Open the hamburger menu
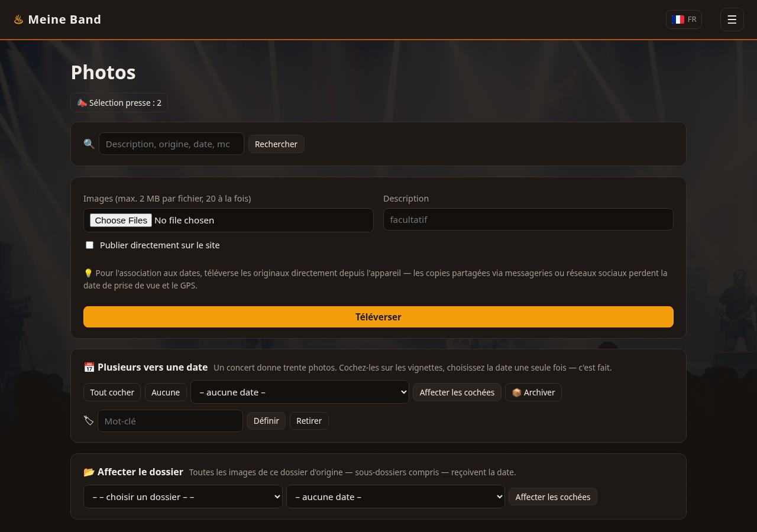Viewport: 757px width, 532px height. (x=732, y=20)
